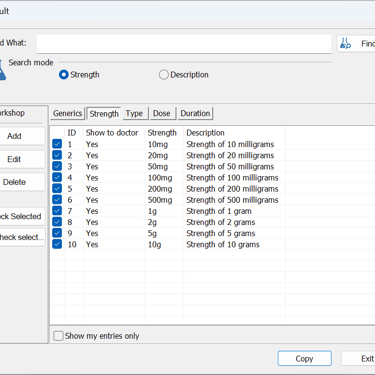Click the Find button flask icon
Screen dimensions: 375x375
point(346,43)
